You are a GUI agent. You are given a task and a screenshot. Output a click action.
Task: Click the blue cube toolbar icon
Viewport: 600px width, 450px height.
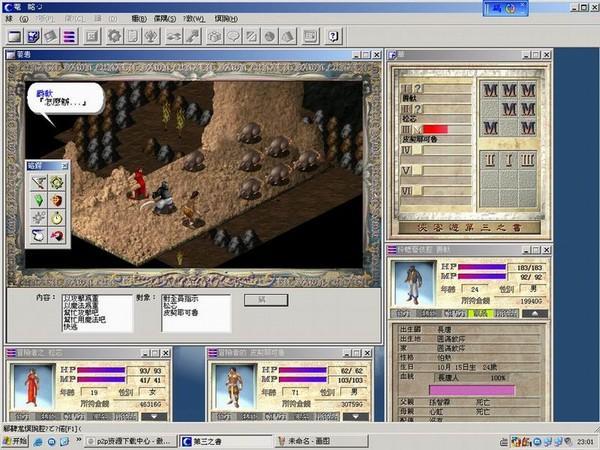33,36
